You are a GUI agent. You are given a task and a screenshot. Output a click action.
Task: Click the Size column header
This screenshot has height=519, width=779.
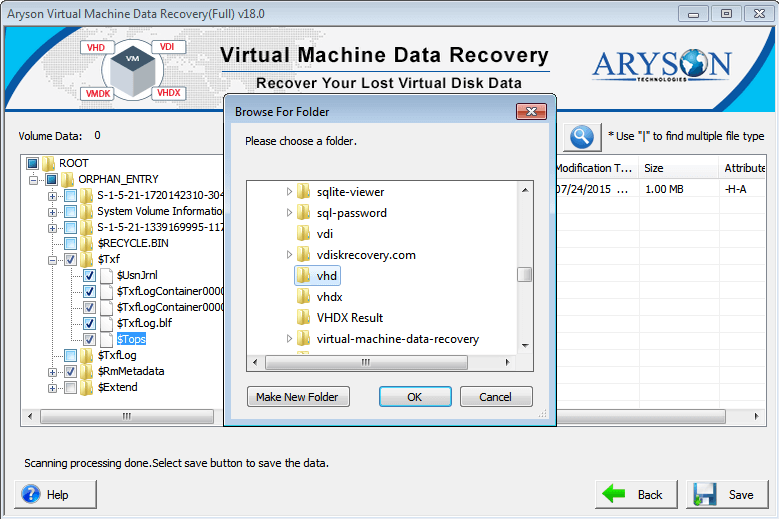679,168
